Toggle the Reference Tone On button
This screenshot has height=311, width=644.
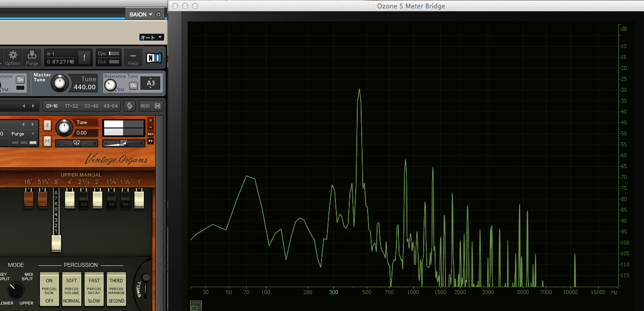(x=133, y=86)
